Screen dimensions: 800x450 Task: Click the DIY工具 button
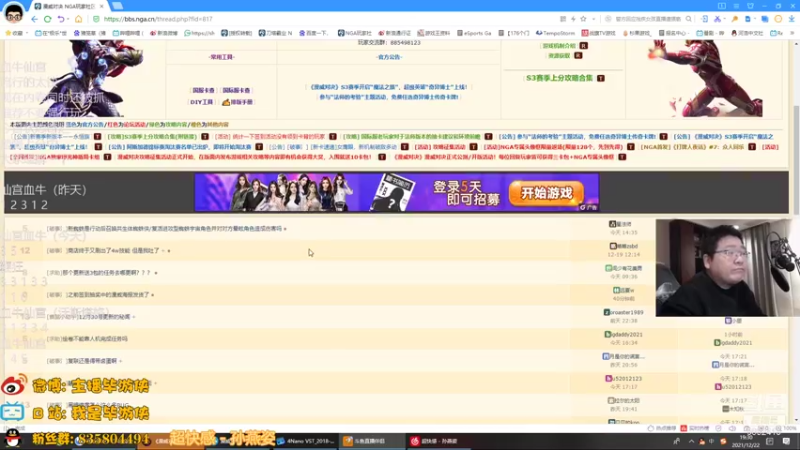click(202, 102)
